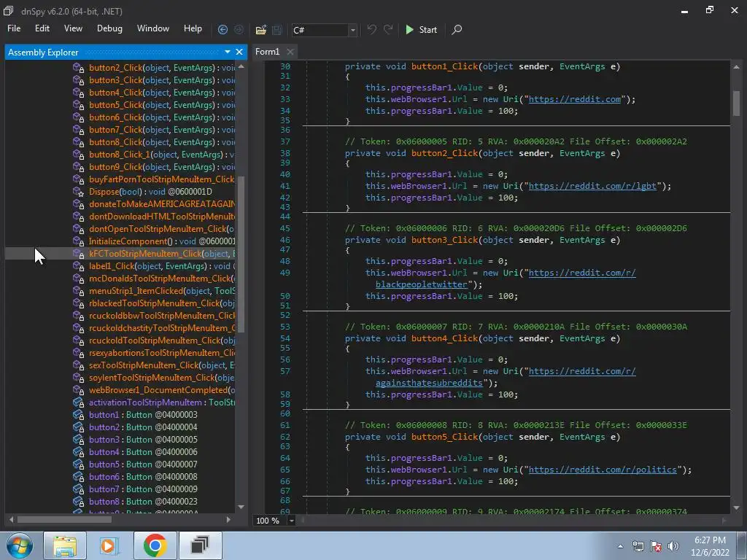Click the Undo toolbar icon
Viewport: 747px width, 560px height.
pos(371,29)
